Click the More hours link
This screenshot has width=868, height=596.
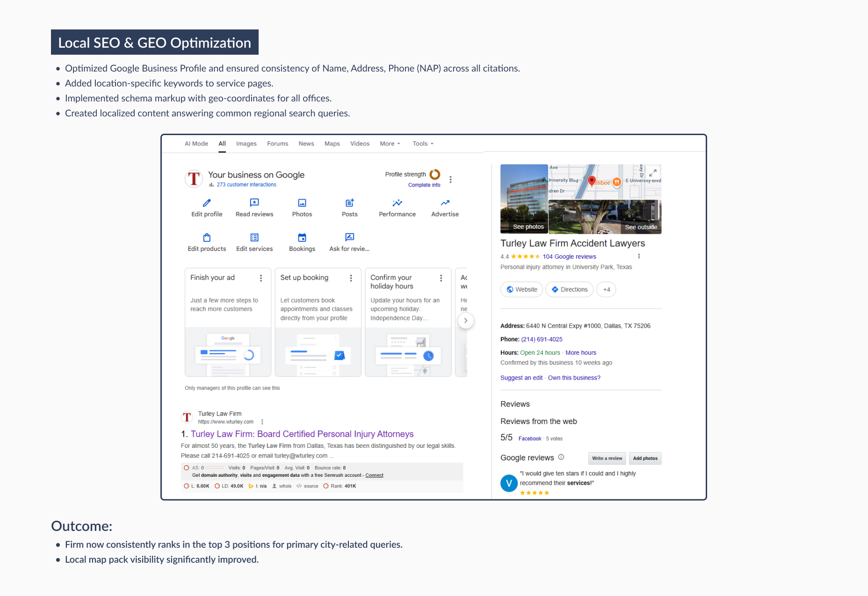(581, 353)
